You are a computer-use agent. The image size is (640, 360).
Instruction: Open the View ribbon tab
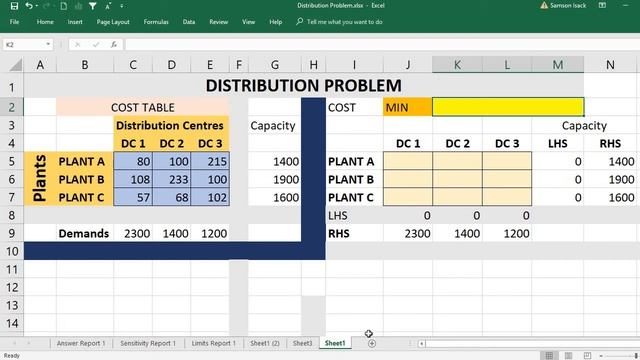(x=248, y=22)
